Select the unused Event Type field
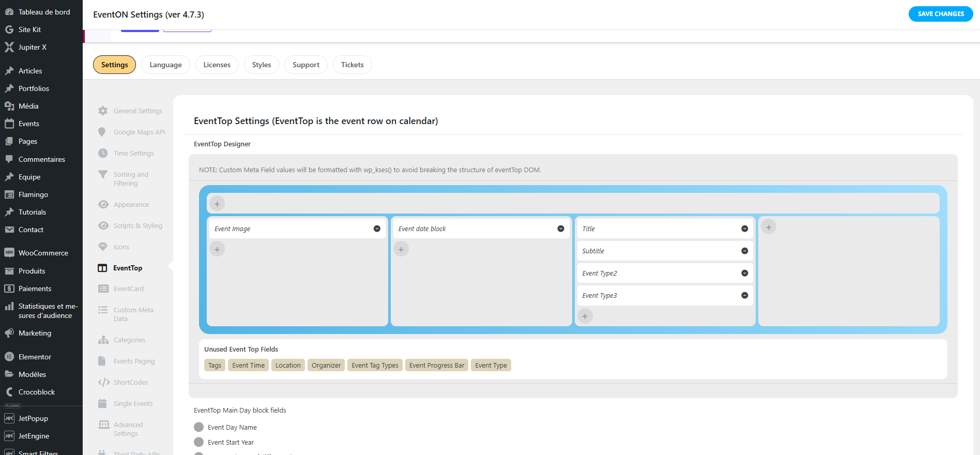This screenshot has width=980, height=455. pyautogui.click(x=491, y=365)
